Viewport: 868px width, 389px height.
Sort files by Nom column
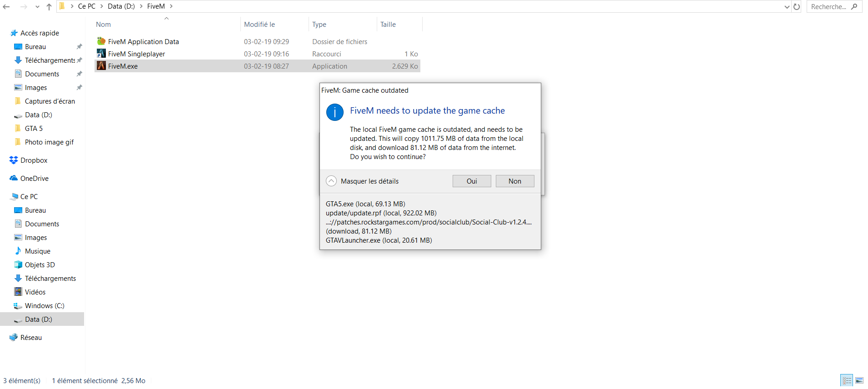(103, 25)
